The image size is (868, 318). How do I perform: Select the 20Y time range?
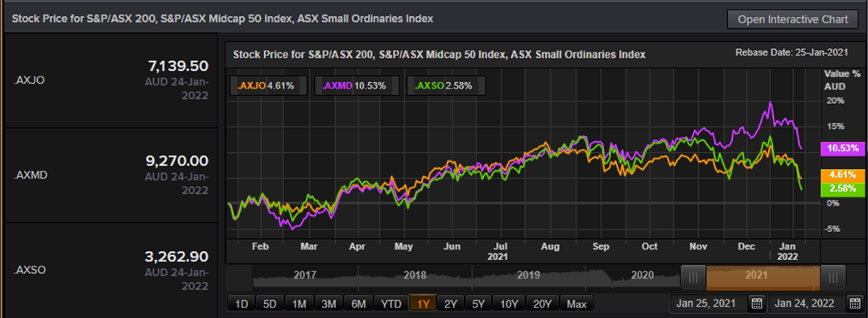tap(543, 304)
